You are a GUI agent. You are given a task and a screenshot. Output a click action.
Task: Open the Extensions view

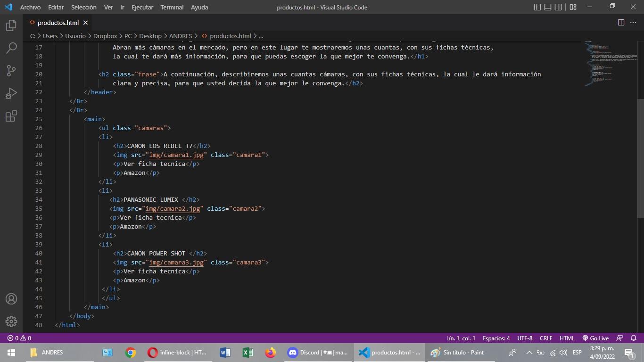pos(11,116)
